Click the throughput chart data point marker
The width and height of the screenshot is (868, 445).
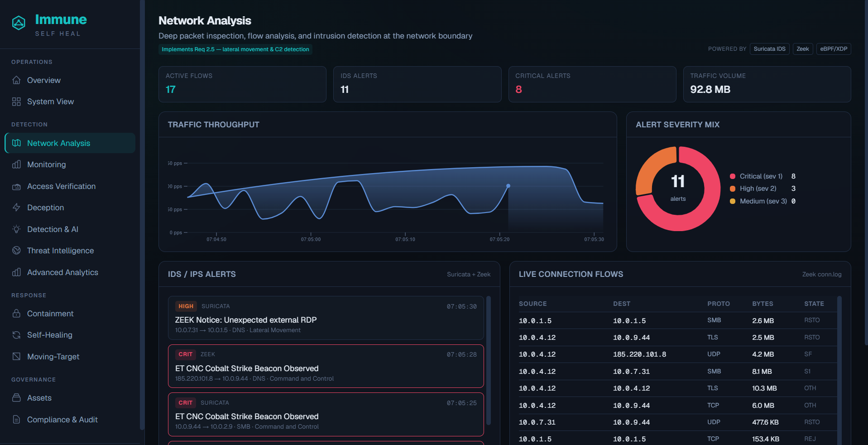(x=508, y=186)
